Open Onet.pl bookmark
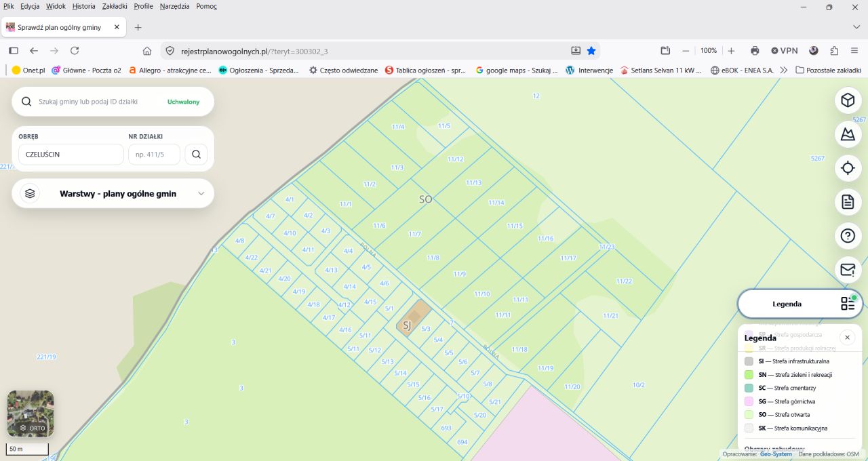The width and height of the screenshot is (868, 461). point(28,70)
